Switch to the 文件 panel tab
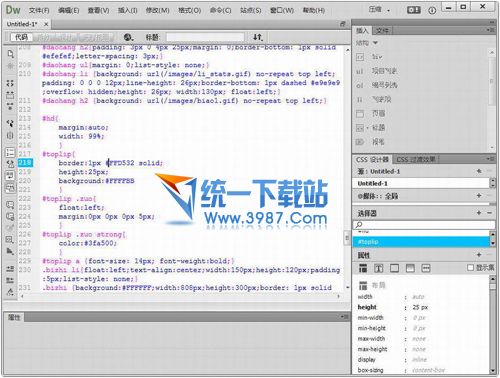This screenshot has width=500, height=378. click(382, 31)
